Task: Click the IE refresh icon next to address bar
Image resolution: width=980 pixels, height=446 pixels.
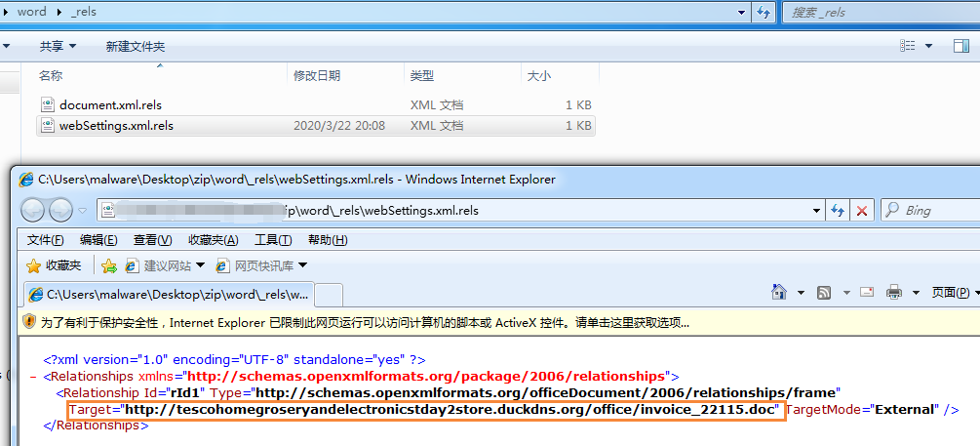Action: point(838,211)
